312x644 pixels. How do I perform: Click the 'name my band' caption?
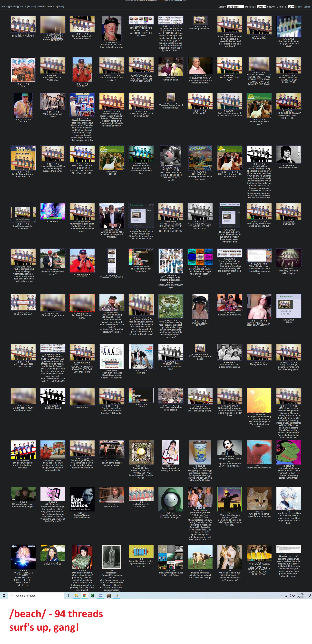coord(171,80)
